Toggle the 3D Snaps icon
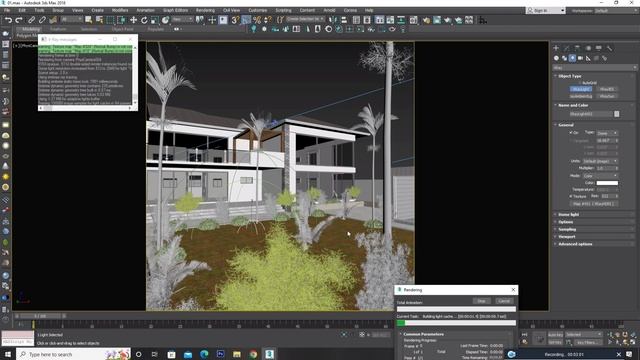 (235, 20)
